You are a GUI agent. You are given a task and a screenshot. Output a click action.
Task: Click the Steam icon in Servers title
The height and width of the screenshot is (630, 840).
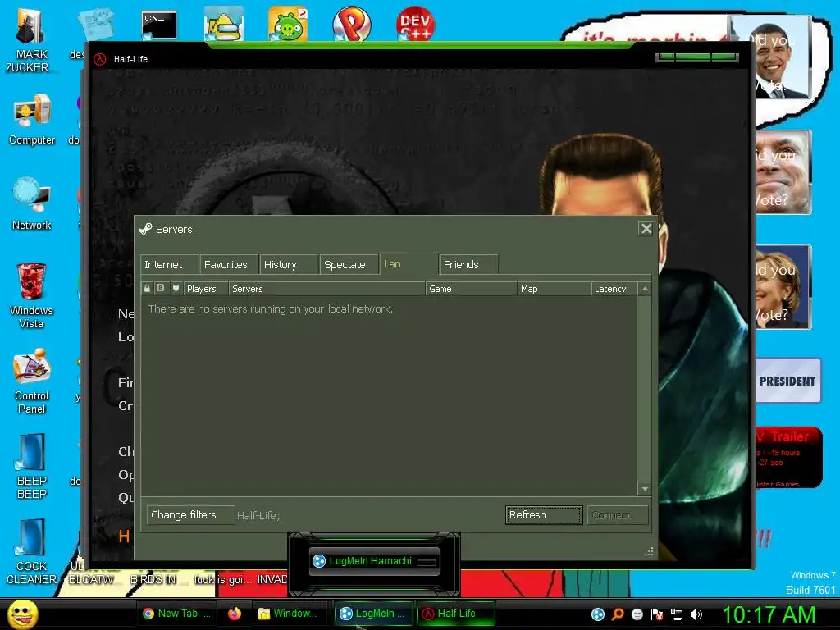coord(145,230)
